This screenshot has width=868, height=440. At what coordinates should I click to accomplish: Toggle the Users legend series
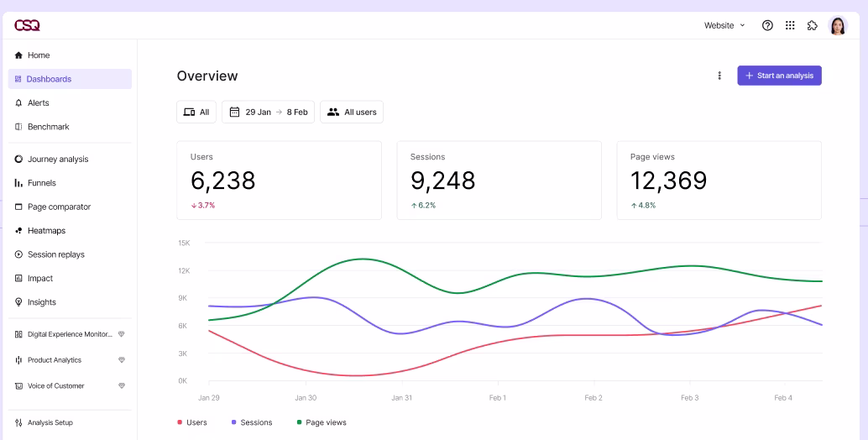tap(192, 423)
